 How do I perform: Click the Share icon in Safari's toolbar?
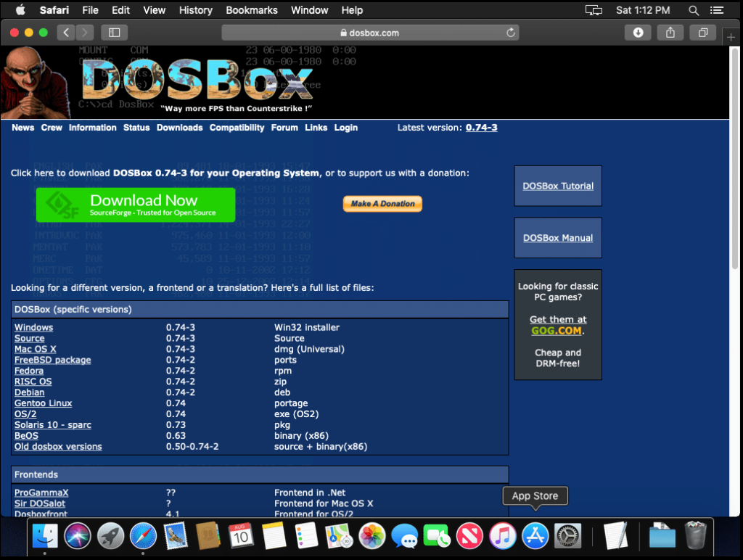point(669,32)
